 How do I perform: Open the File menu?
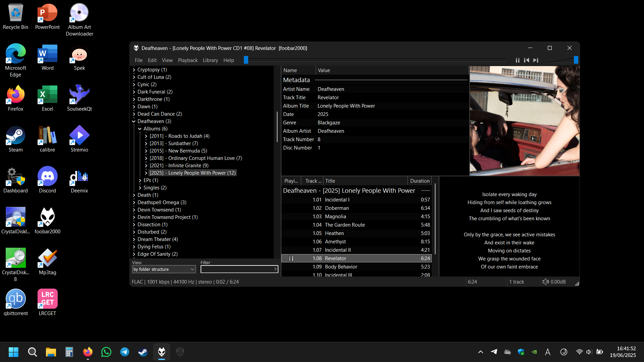pyautogui.click(x=139, y=60)
